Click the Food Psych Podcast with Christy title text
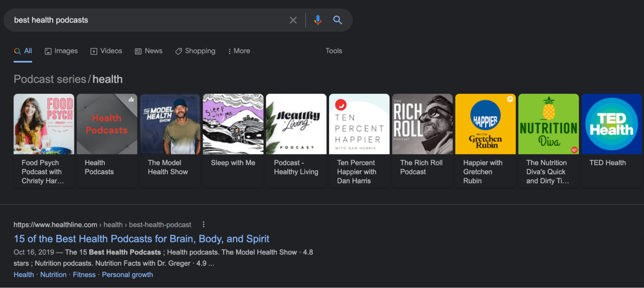The image size is (644, 288). [x=43, y=172]
